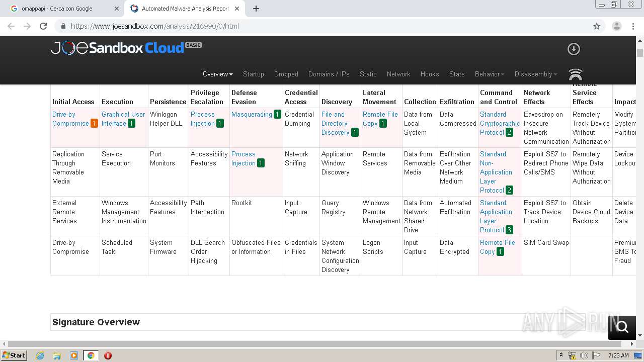Click the site padlock icon

[x=63, y=26]
